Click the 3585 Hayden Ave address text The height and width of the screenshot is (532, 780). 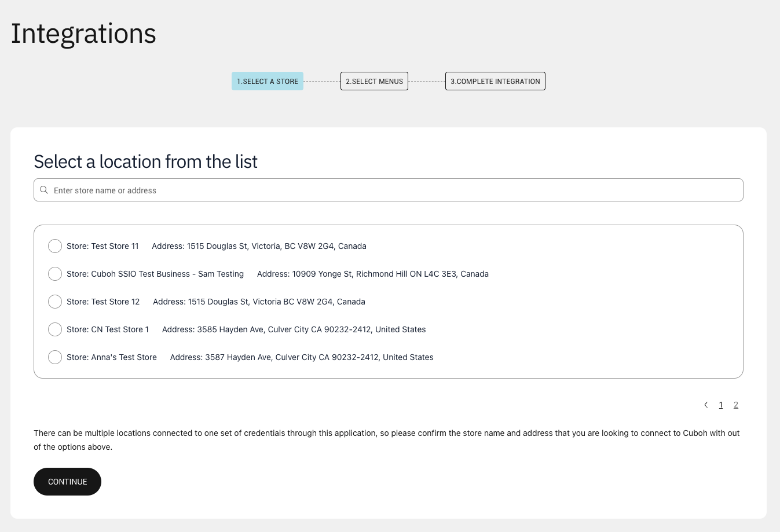[x=294, y=329]
